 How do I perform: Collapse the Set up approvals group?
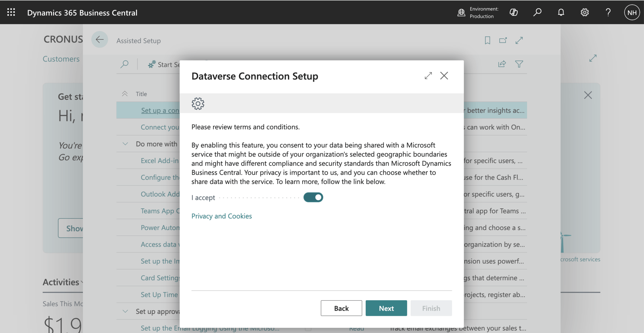(x=125, y=311)
